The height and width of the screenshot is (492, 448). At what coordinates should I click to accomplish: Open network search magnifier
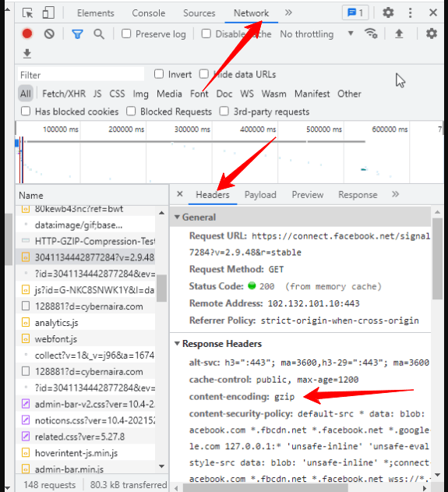coord(99,34)
